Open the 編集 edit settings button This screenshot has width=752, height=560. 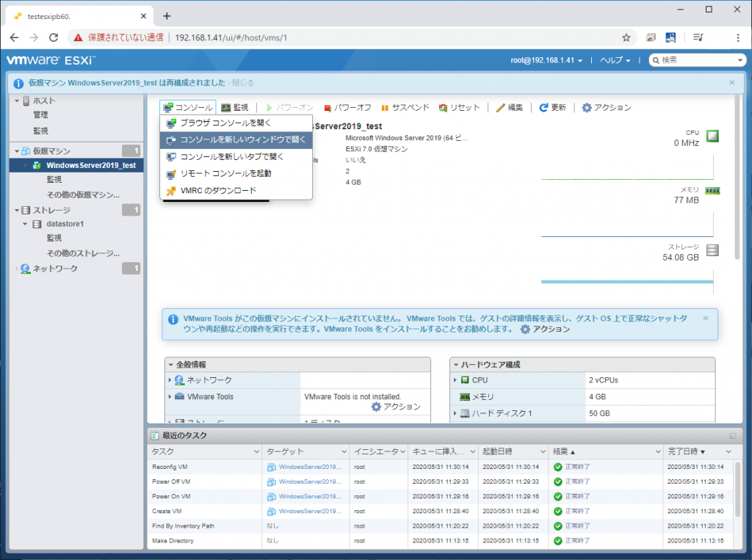[510, 107]
